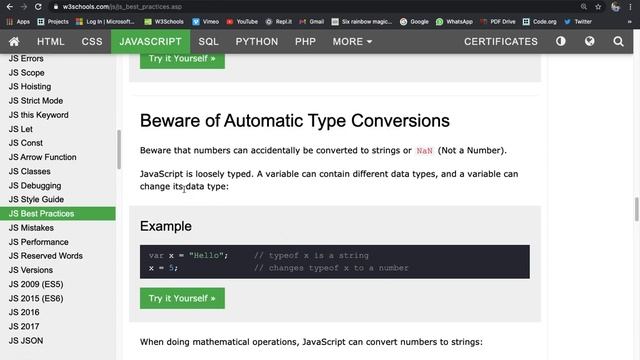This screenshot has width=640, height=360.
Task: Open the Twitter bookmark
Action: pos(578,22)
